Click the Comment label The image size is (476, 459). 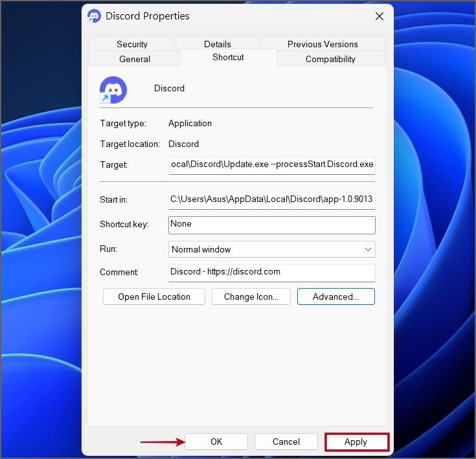click(119, 272)
